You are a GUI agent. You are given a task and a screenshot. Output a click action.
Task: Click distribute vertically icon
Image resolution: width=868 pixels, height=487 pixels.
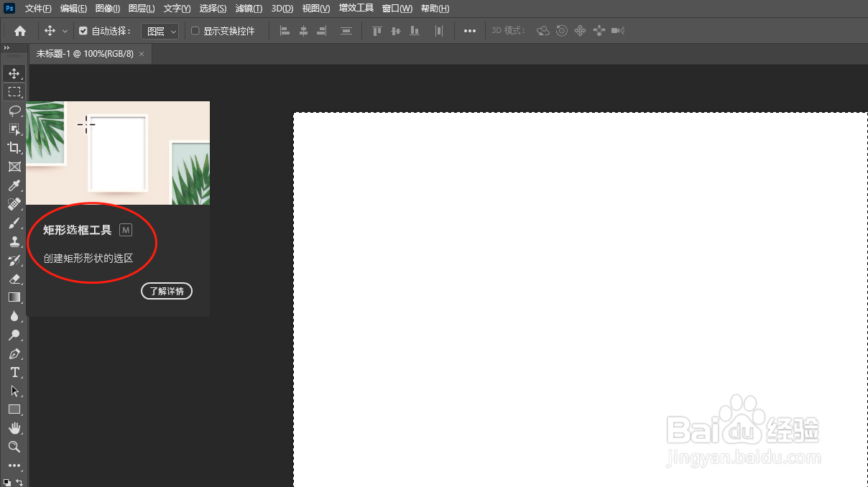click(346, 31)
